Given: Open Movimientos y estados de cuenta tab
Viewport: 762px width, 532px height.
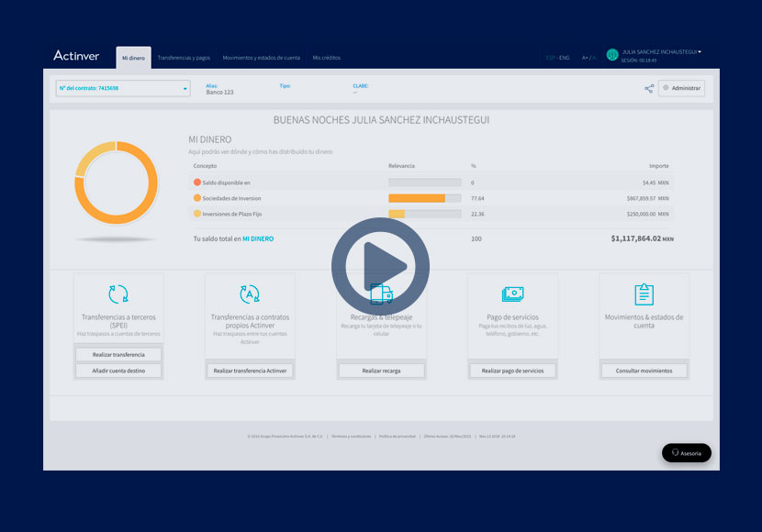Looking at the screenshot, I should pos(261,58).
